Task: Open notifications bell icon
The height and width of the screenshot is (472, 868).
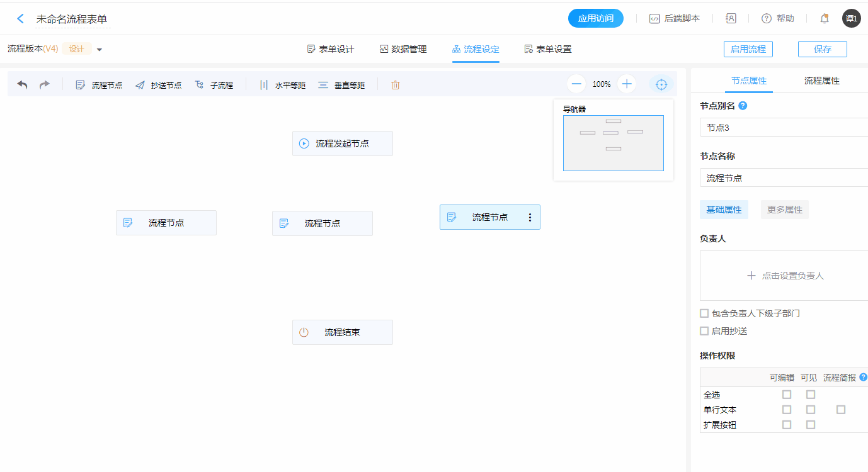Action: [x=824, y=19]
